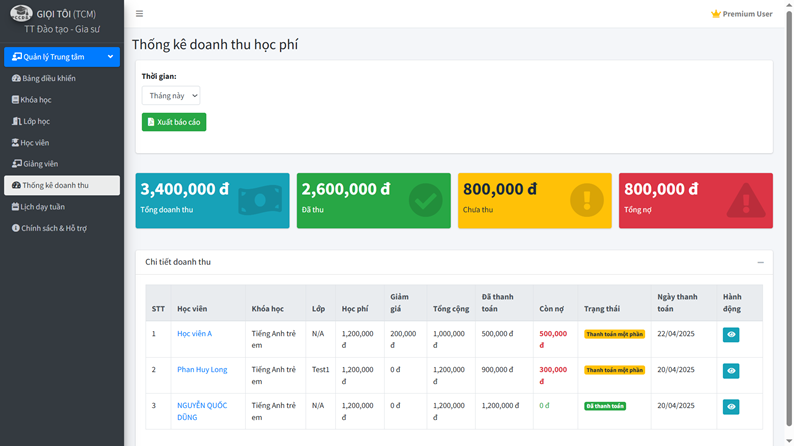Screen dimensions: 794x446
Task: Open the Thời gian period dropdown
Action: 171,96
